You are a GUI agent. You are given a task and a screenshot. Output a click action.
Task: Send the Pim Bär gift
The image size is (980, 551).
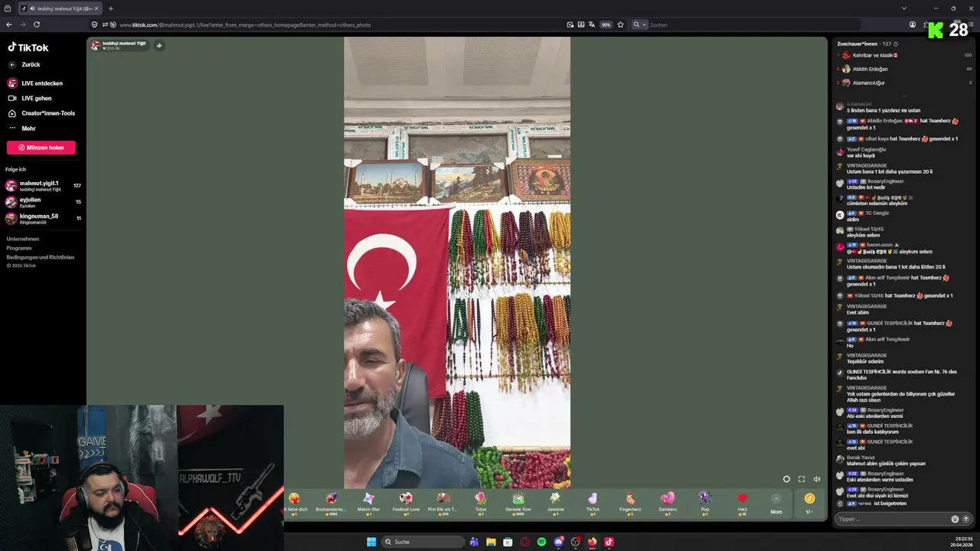443,502
